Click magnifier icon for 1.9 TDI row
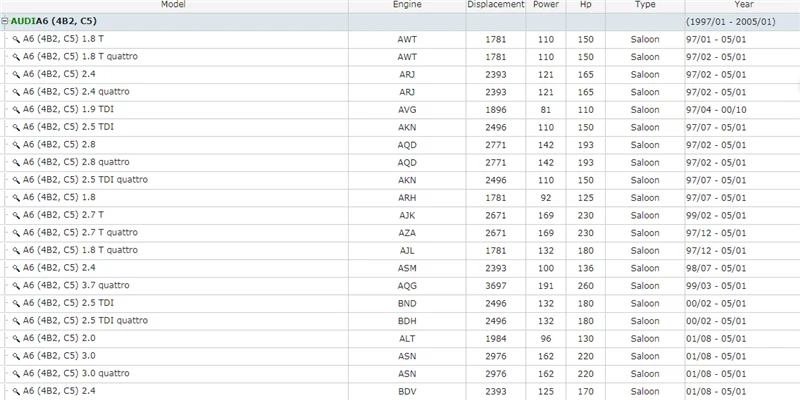 [16, 110]
